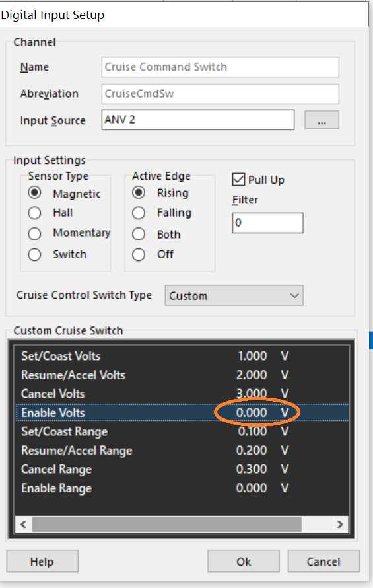Click the Help button

[x=42, y=562]
